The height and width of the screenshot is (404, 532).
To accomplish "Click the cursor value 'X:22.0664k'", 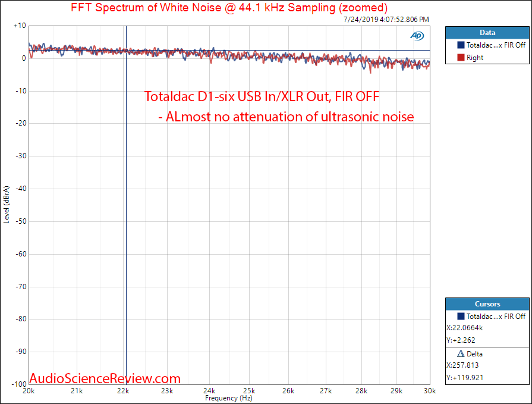I will pyautogui.click(x=464, y=328).
